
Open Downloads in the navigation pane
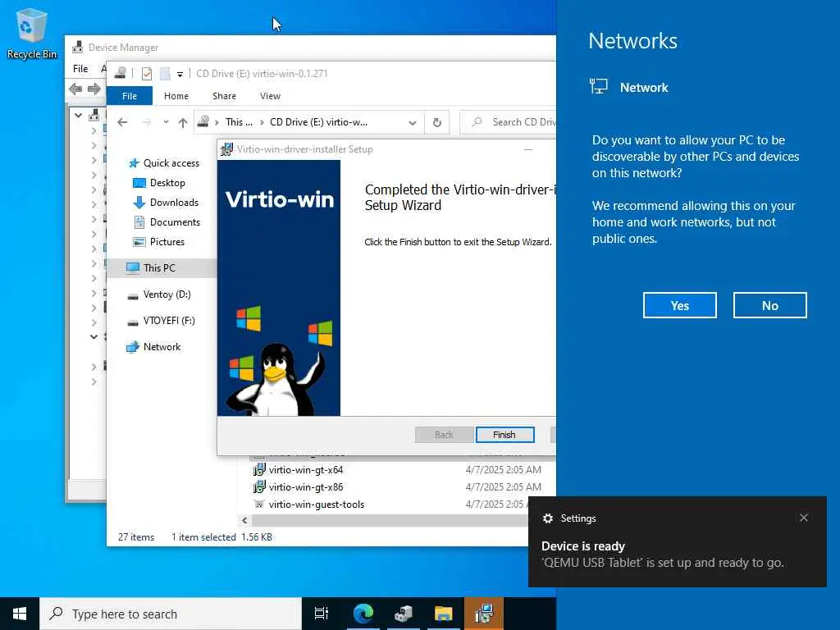(x=166, y=203)
